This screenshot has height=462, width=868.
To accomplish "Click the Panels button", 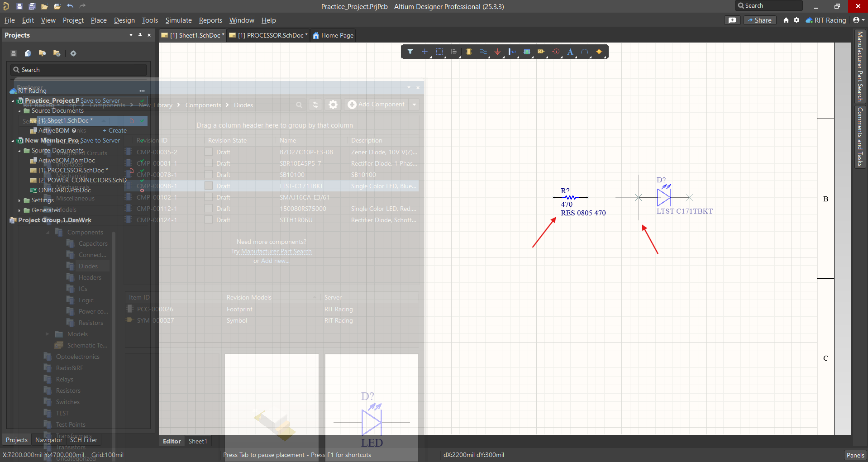I will (855, 455).
